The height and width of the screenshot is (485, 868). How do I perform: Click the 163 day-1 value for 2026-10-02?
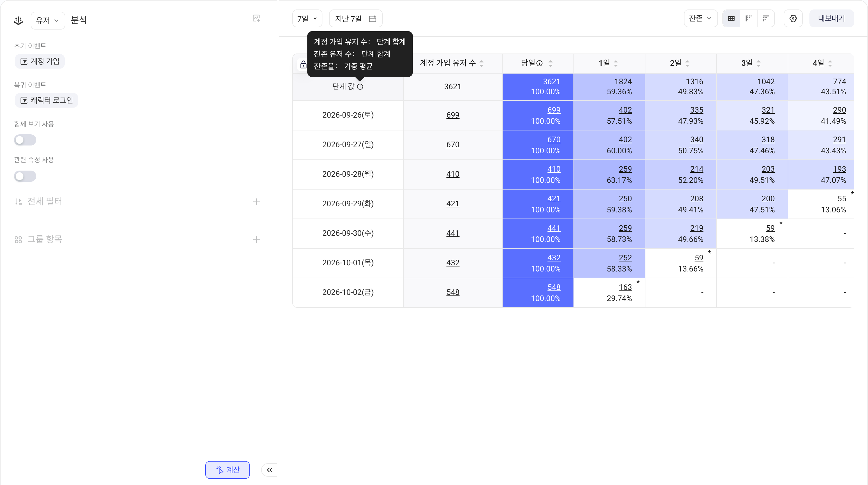coord(625,287)
